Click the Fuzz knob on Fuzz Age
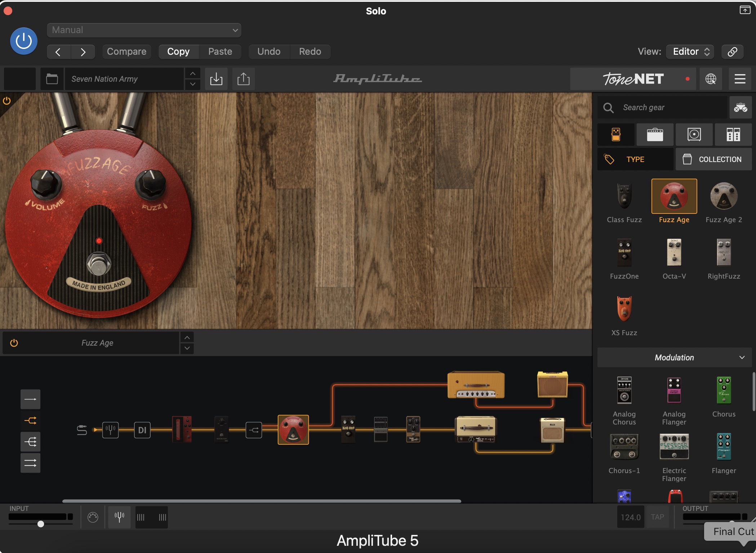Image resolution: width=756 pixels, height=553 pixels. pyautogui.click(x=150, y=184)
